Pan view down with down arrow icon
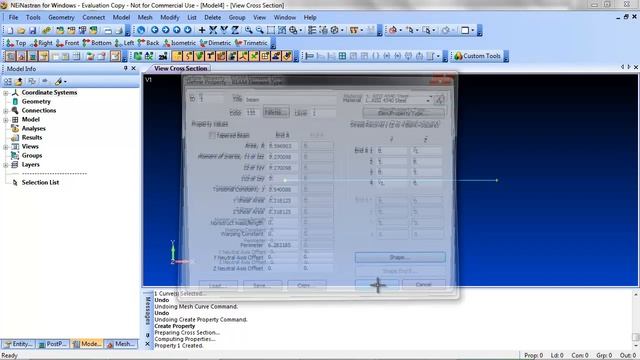This screenshot has width=640, height=360. [187, 30]
